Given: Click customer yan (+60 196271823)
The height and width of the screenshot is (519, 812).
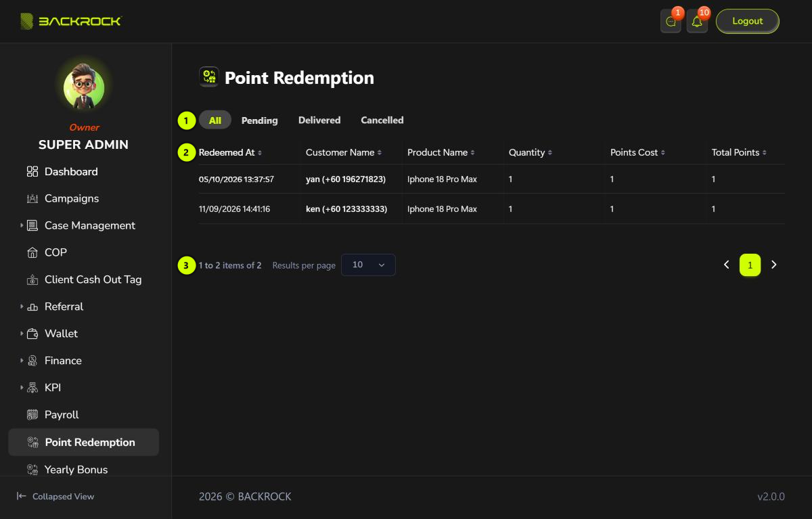Looking at the screenshot, I should coord(346,179).
